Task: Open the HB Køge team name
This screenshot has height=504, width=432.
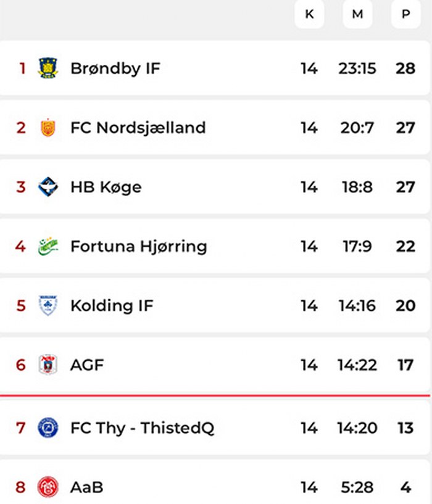Action: [106, 187]
